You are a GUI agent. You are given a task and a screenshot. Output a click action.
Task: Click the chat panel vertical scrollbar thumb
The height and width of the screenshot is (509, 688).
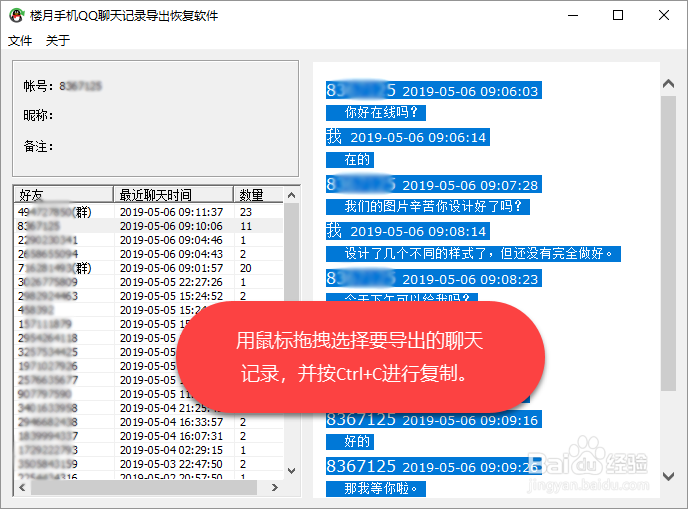click(668, 244)
